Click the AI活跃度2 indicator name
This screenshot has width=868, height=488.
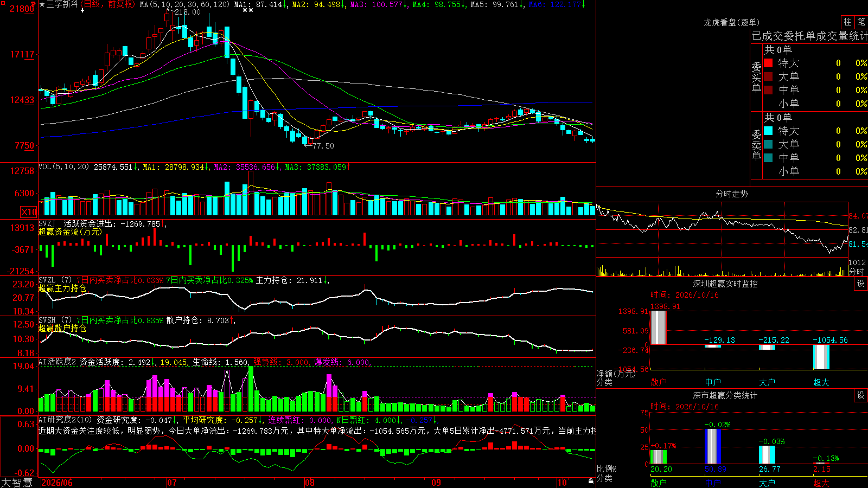[x=58, y=362]
